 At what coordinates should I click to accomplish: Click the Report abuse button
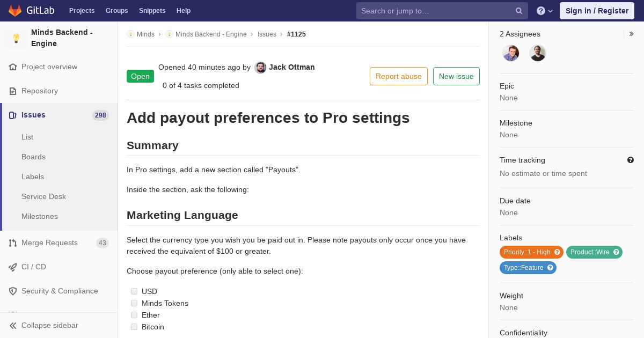click(x=399, y=76)
